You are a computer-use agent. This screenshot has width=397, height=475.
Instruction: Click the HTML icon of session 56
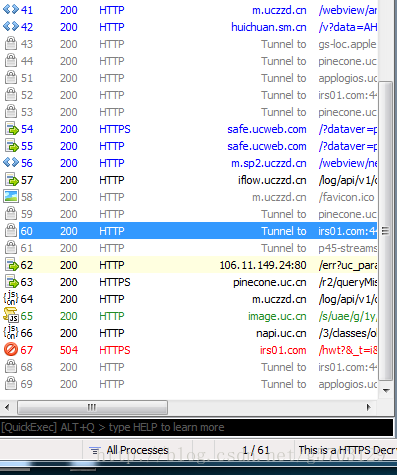(11, 162)
